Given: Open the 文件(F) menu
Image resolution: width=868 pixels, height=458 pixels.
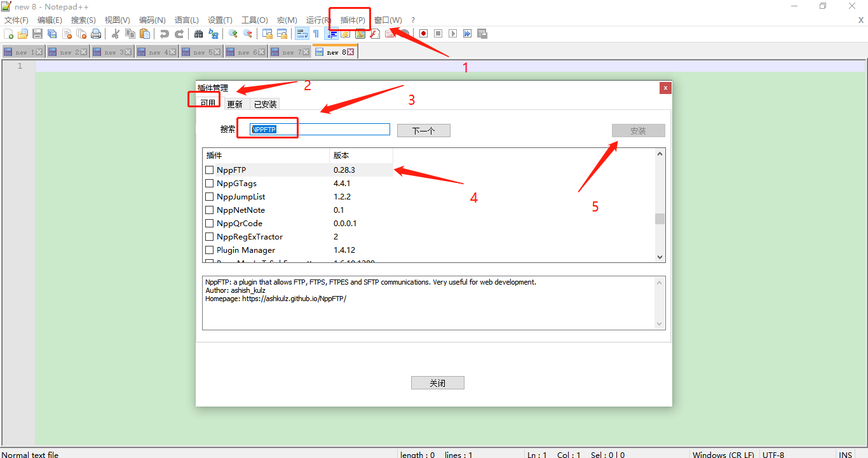Looking at the screenshot, I should point(17,20).
